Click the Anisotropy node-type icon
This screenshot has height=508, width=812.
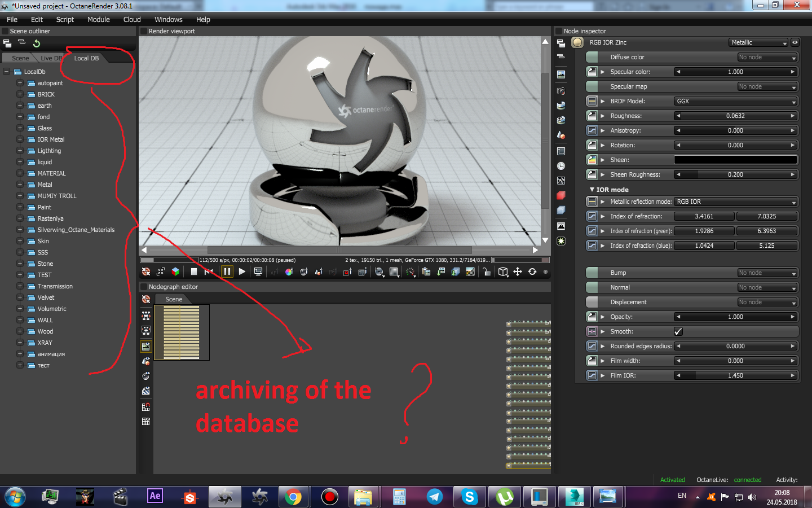[592, 130]
